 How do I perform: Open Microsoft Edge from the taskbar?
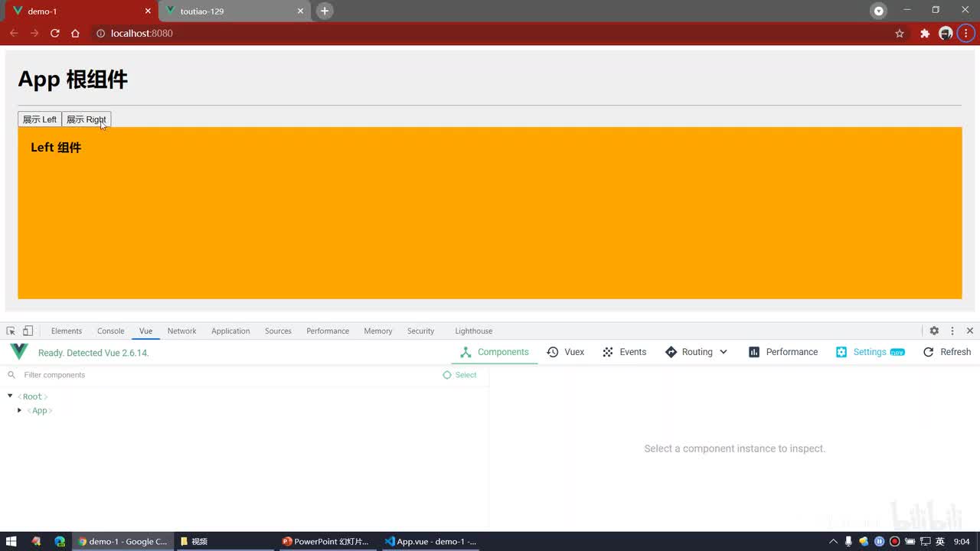click(60, 541)
